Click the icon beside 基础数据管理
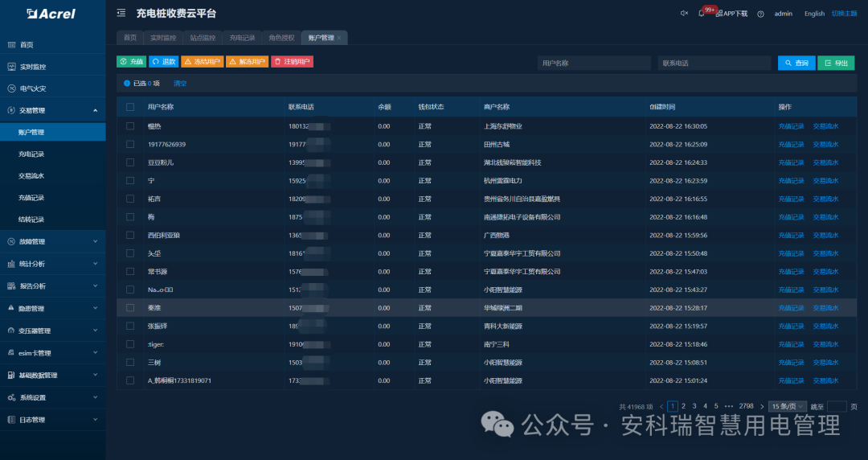This screenshot has height=460, width=868. tap(11, 376)
